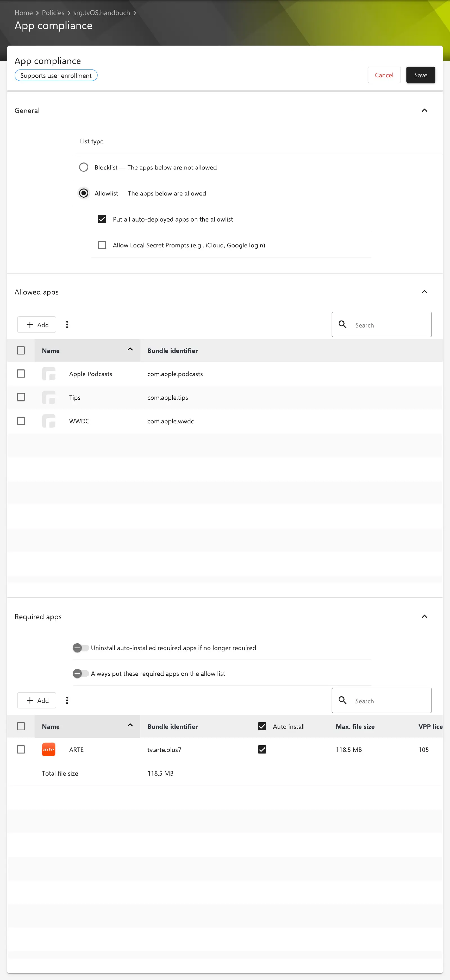Select the Allowlist radio option
Viewport: 450px width, 980px height.
tap(83, 193)
